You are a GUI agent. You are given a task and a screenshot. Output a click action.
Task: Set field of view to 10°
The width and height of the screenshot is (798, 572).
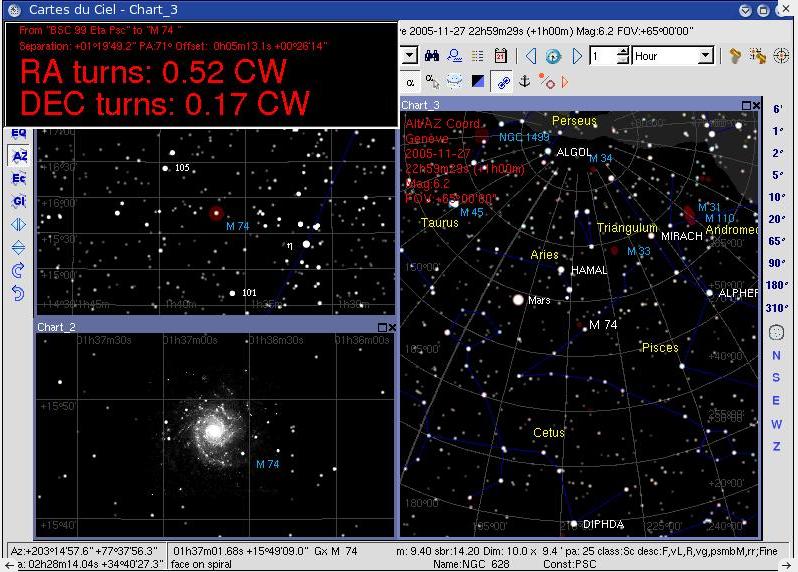(777, 197)
